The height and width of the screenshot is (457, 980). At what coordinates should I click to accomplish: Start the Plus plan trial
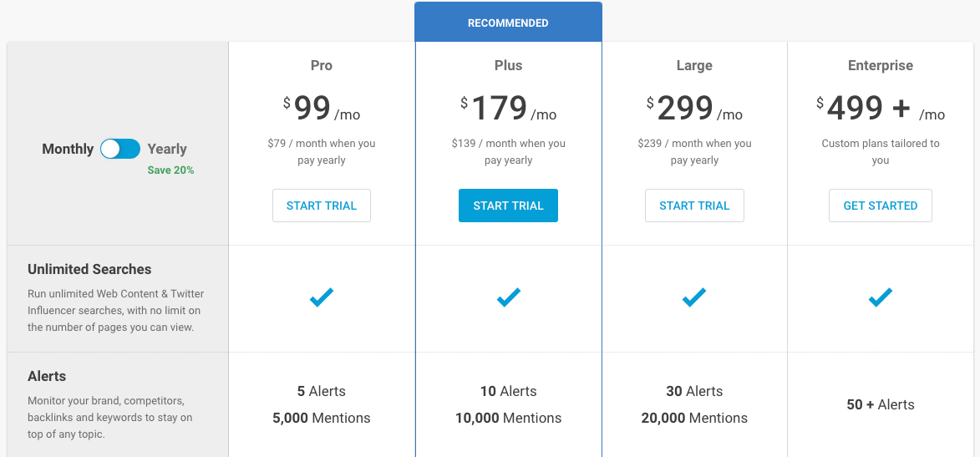pyautogui.click(x=508, y=206)
